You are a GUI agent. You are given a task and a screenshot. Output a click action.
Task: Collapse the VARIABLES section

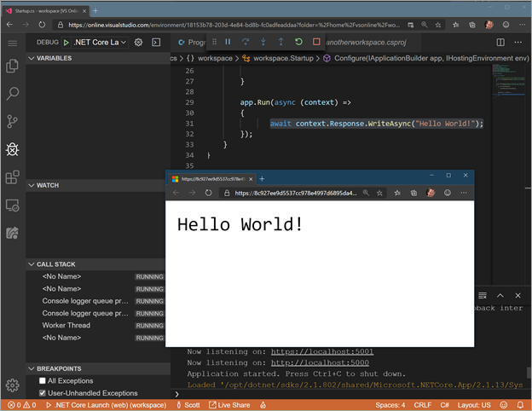98,58
